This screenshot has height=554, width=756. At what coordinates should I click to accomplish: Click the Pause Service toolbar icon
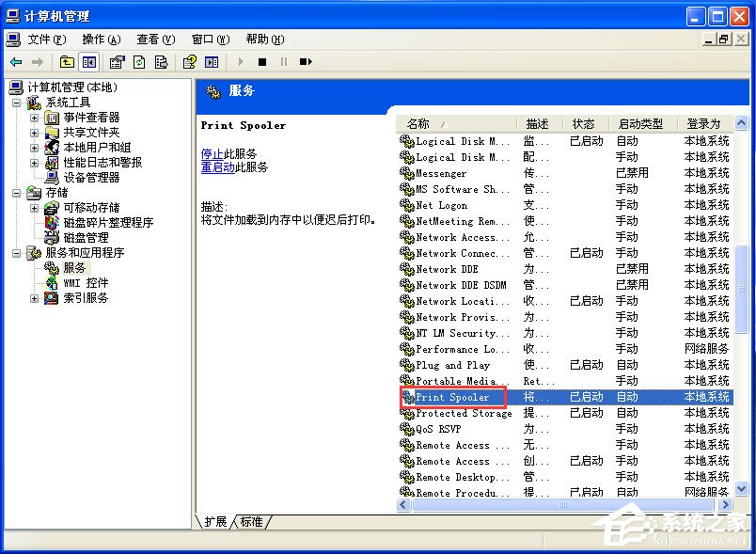pos(284,62)
